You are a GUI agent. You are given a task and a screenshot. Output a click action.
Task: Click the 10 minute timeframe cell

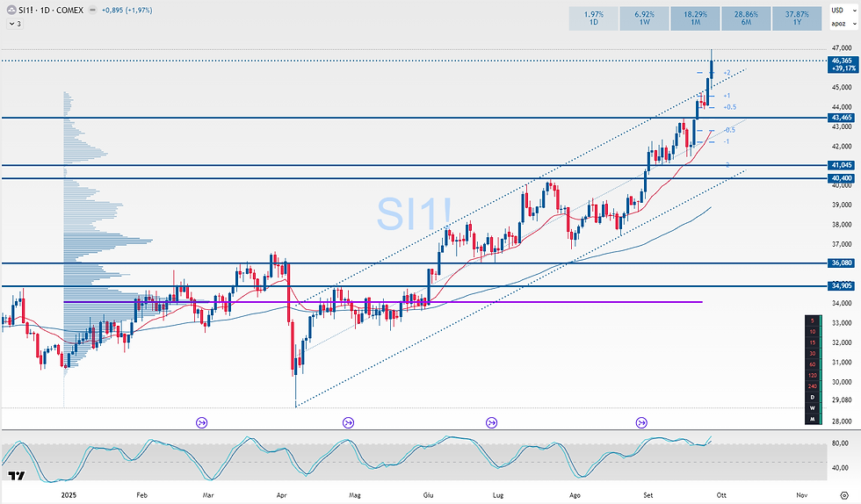[x=813, y=332]
